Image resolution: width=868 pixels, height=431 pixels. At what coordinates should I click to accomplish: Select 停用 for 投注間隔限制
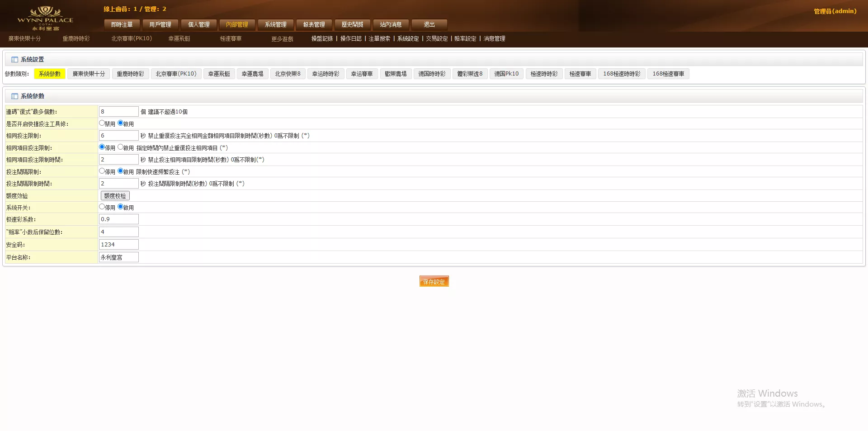(102, 171)
